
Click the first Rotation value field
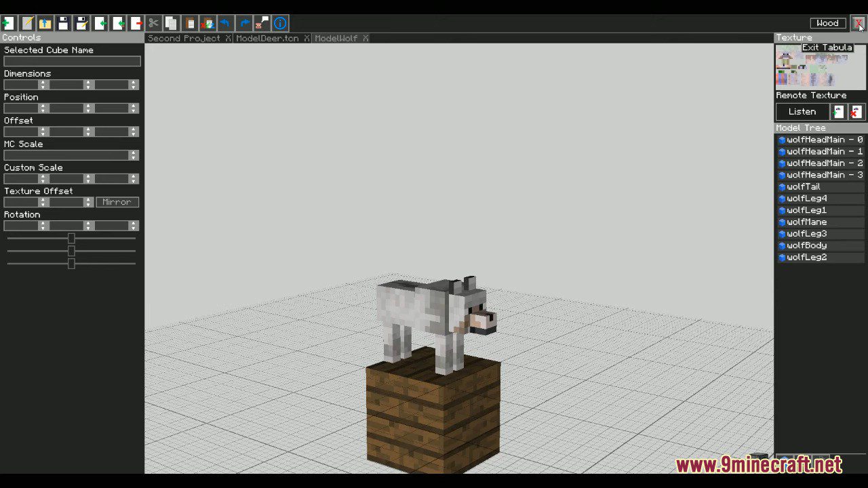click(x=21, y=226)
